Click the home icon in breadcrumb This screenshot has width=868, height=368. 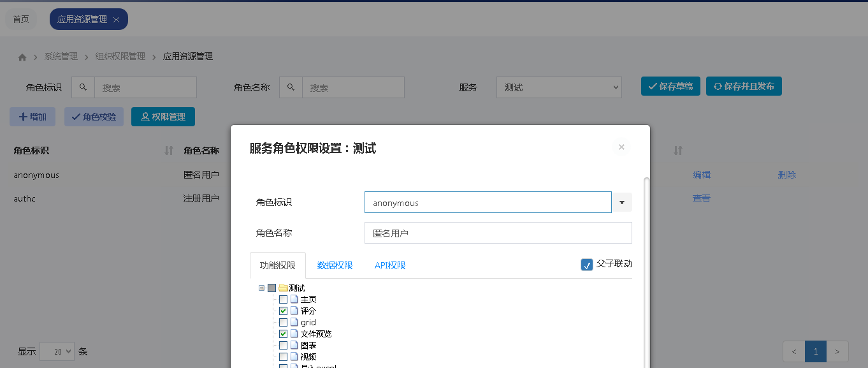22,57
